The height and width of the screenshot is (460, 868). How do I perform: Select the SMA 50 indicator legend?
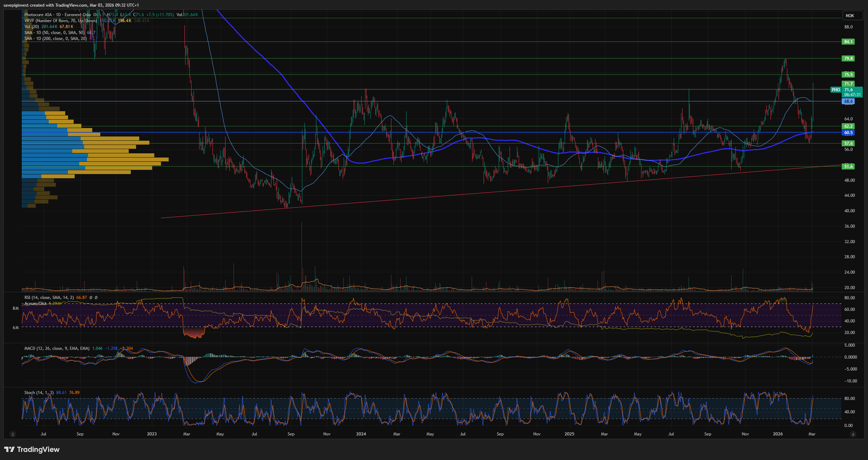click(54, 33)
